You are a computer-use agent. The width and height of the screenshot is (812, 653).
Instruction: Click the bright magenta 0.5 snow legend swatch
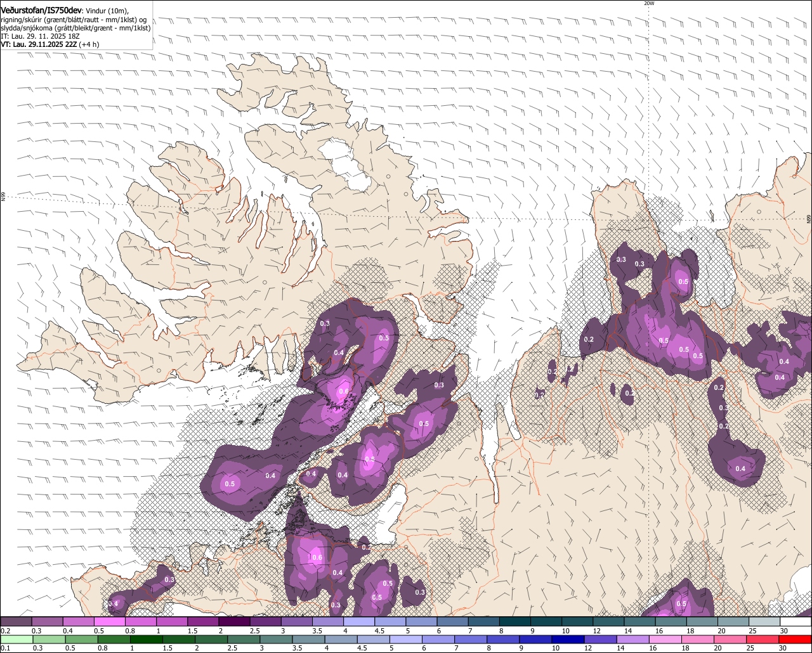coord(110,621)
